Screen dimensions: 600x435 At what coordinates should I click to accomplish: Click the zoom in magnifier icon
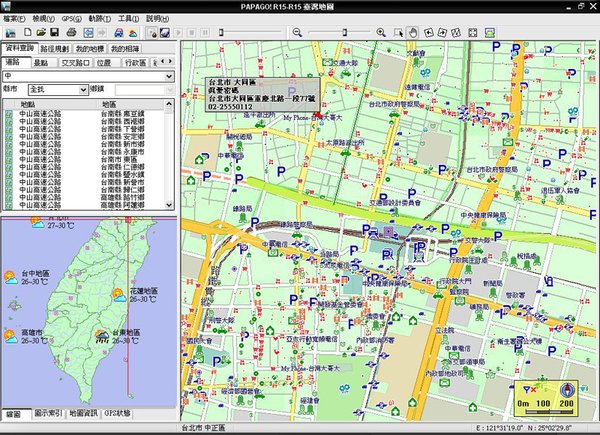(x=380, y=32)
